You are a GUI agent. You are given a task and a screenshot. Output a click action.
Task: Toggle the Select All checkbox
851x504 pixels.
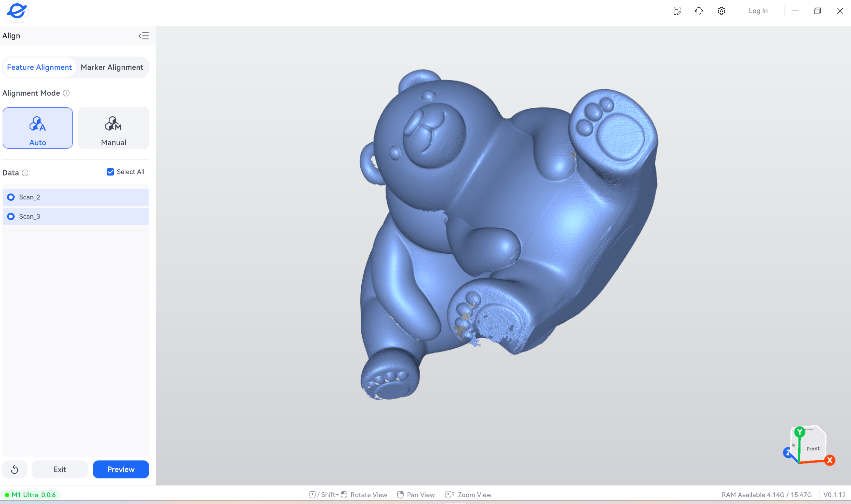coord(110,172)
